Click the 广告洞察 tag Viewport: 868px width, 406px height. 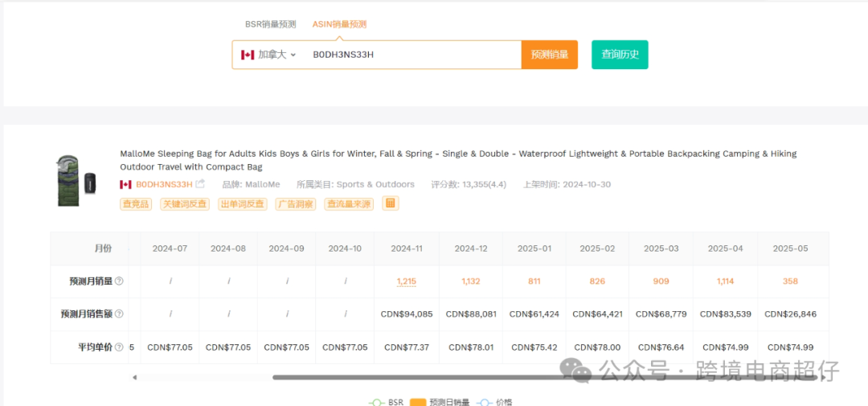[296, 204]
